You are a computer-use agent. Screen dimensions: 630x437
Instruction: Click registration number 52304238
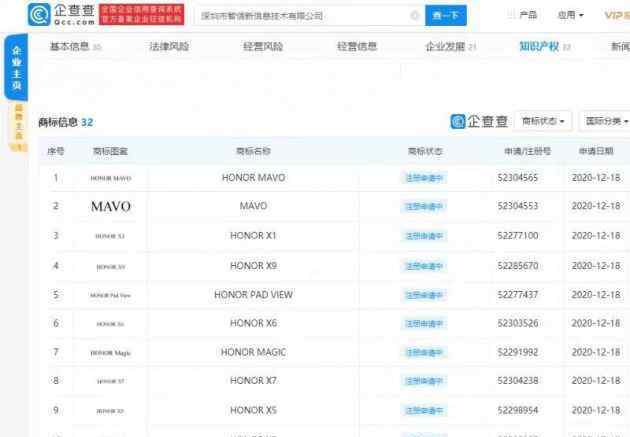pos(518,380)
